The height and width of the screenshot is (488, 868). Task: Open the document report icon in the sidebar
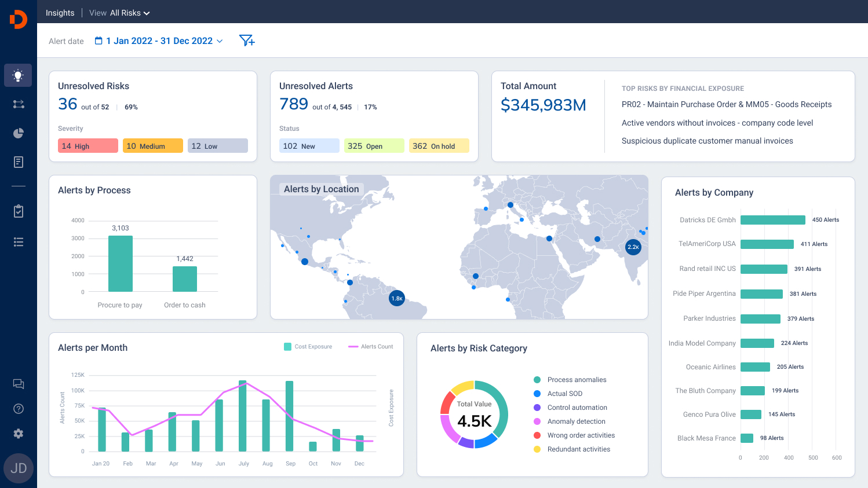[19, 162]
